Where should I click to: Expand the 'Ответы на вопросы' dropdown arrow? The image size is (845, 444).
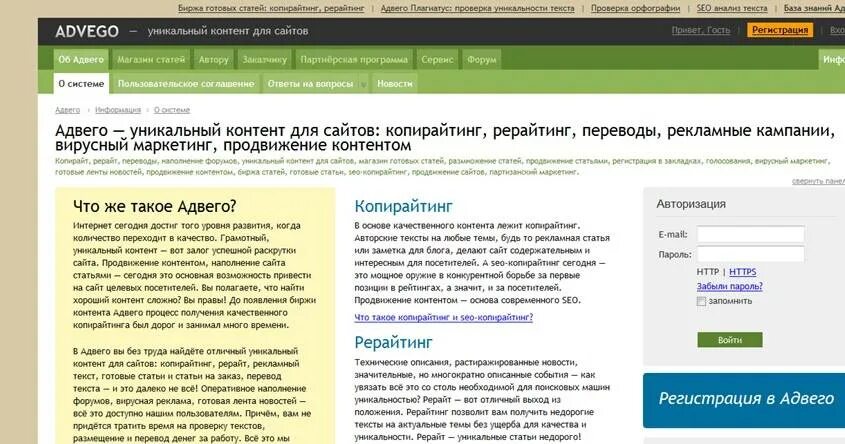tap(363, 85)
